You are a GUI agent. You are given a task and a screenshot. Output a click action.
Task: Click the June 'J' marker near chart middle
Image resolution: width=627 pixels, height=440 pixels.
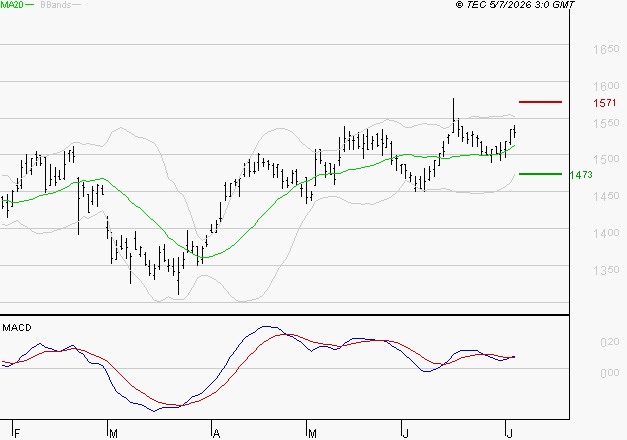[x=405, y=434]
